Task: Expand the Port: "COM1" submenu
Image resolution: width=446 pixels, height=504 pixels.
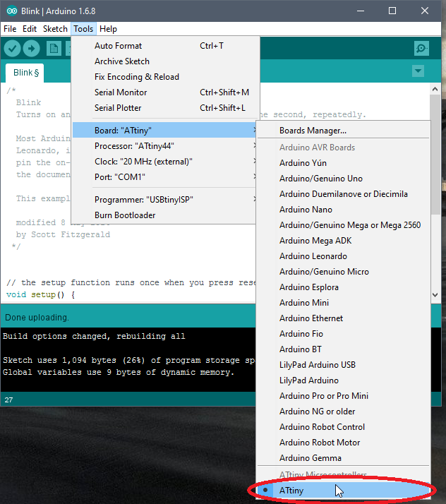Action: [164, 177]
